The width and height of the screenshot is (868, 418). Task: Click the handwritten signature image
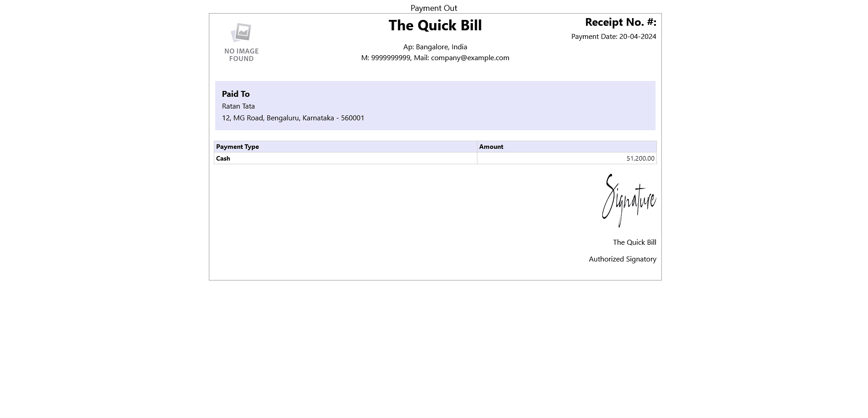click(x=629, y=200)
